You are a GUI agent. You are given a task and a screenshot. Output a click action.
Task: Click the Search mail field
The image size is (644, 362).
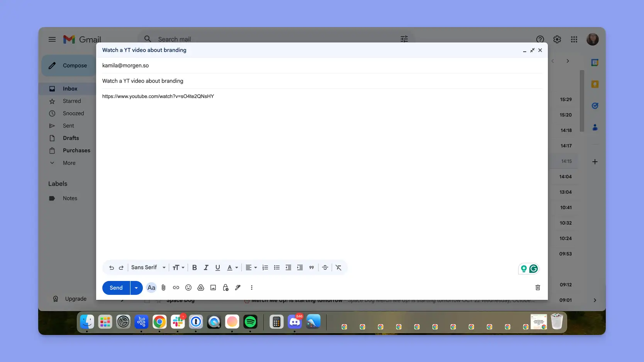tap(175, 39)
